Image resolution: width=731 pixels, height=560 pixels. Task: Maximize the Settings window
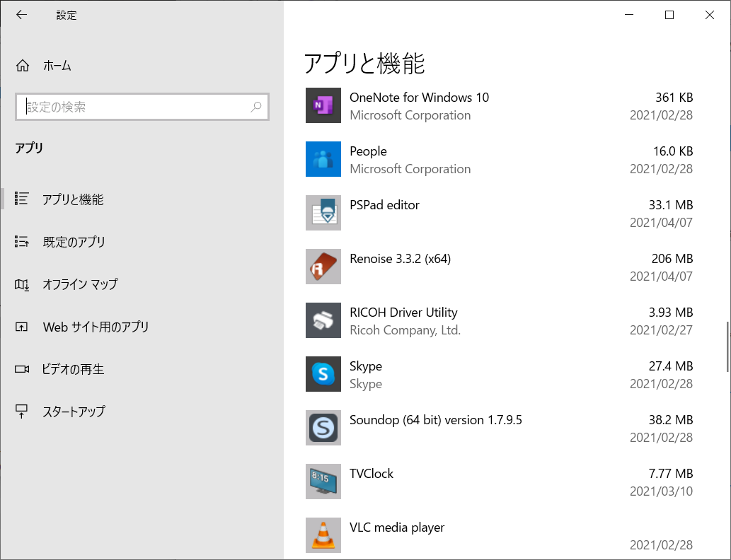(669, 15)
